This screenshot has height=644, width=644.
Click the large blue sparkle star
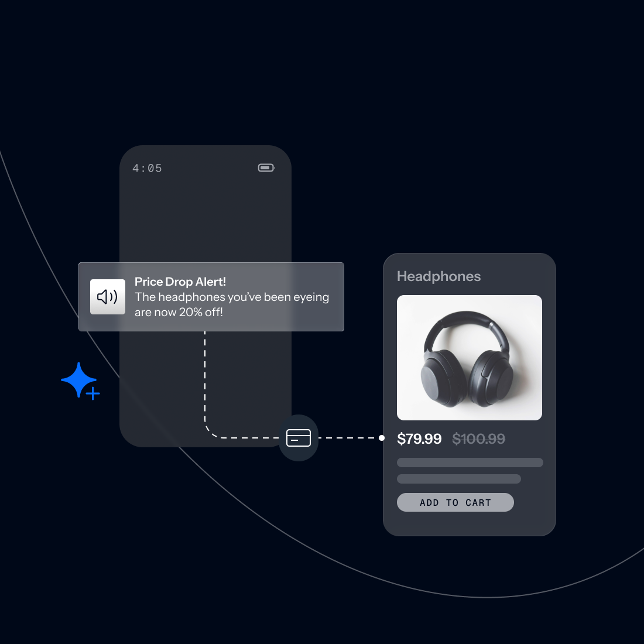pyautogui.click(x=78, y=379)
